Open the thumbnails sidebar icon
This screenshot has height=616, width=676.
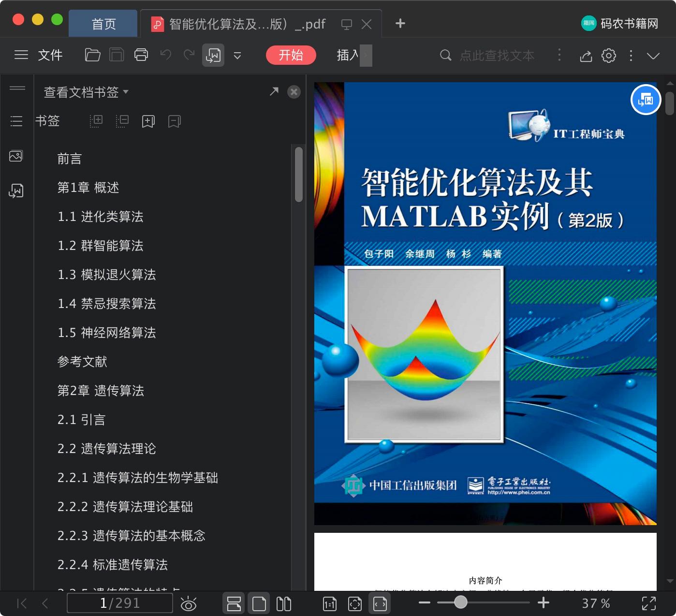pyautogui.click(x=16, y=156)
